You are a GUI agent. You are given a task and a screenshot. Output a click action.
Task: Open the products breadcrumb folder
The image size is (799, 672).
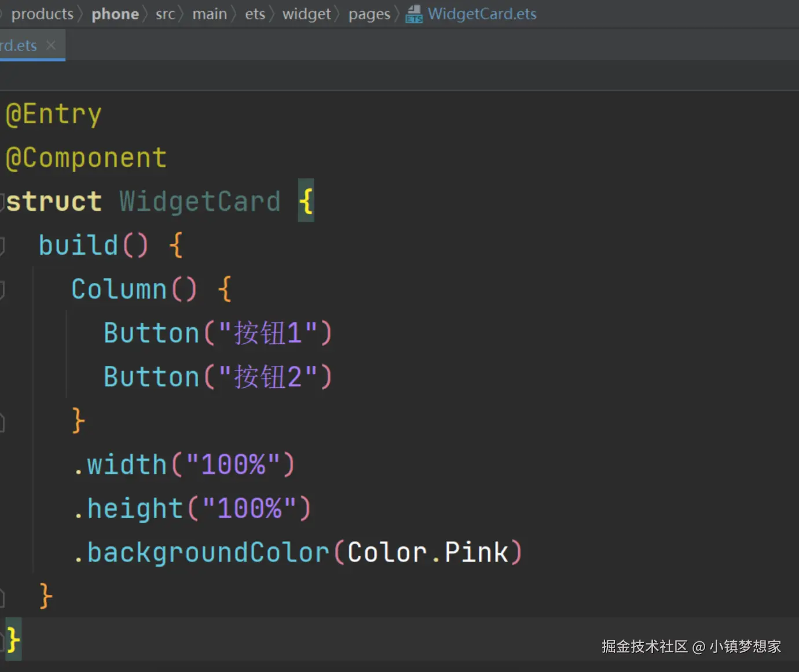42,14
